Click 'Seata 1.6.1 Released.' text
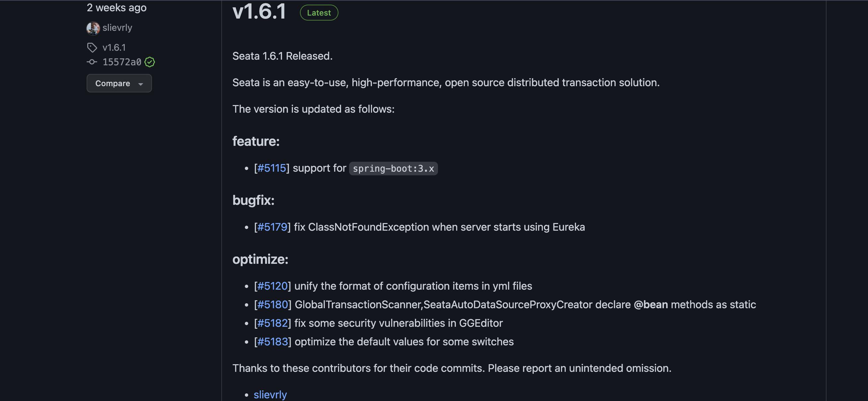This screenshot has height=401, width=868. tap(282, 56)
